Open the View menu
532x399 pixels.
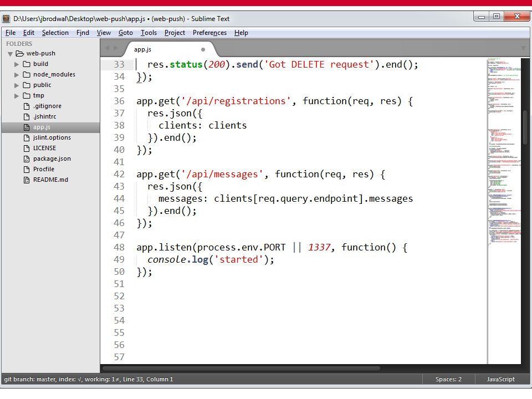click(104, 33)
